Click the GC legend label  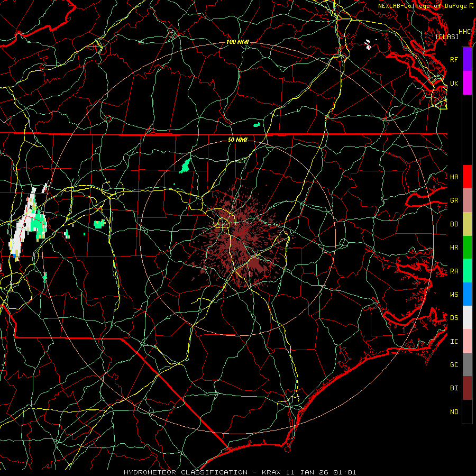454,365
